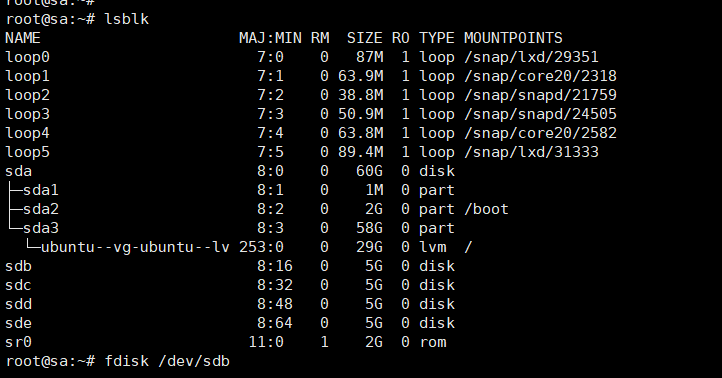Click the /snap/snapd/21759 mount path
This screenshot has width=722, height=378.
pos(540,95)
